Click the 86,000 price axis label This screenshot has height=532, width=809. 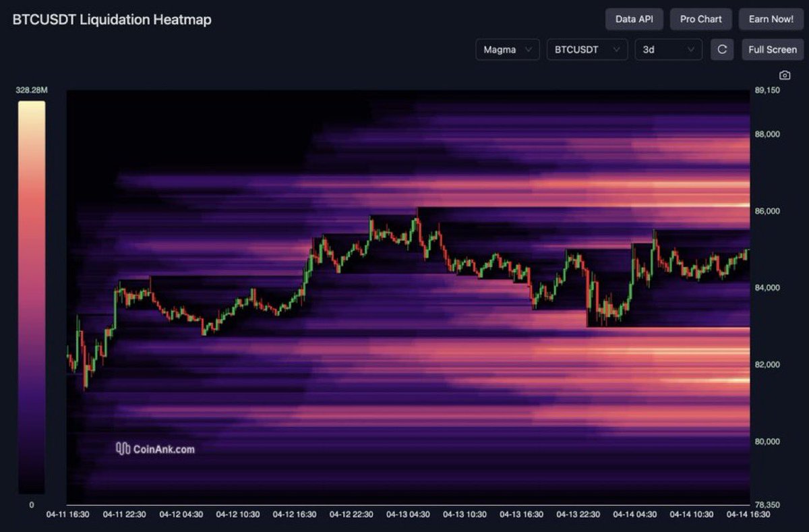[767, 211]
